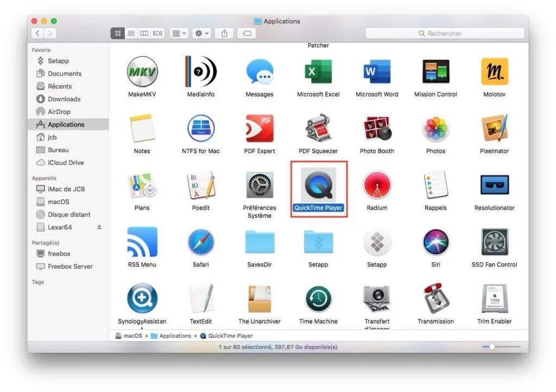Image resolution: width=556 pixels, height=392 pixels.
Task: Select the Rappels reminders icon
Action: pyautogui.click(x=436, y=185)
